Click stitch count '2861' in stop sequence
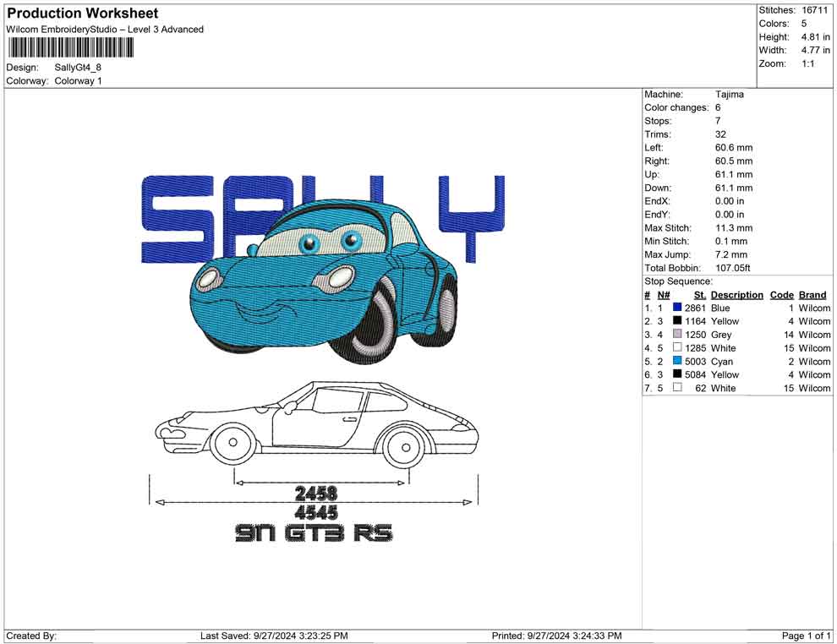The height and width of the screenshot is (644, 837). pyautogui.click(x=695, y=308)
